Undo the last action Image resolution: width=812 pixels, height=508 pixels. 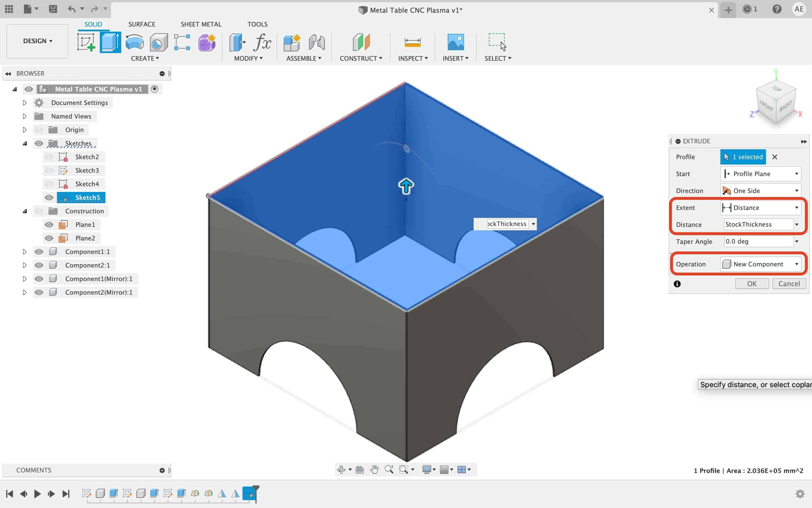pos(71,9)
